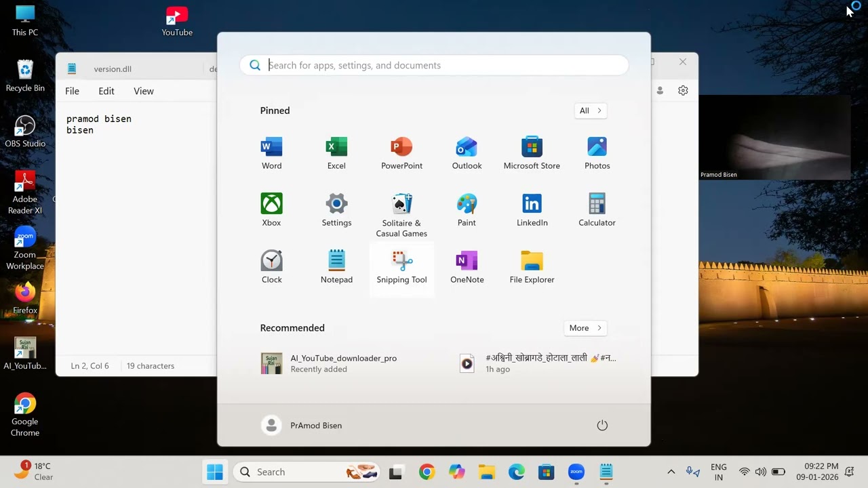Open the Calculator app
868x488 pixels.
pyautogui.click(x=597, y=211)
